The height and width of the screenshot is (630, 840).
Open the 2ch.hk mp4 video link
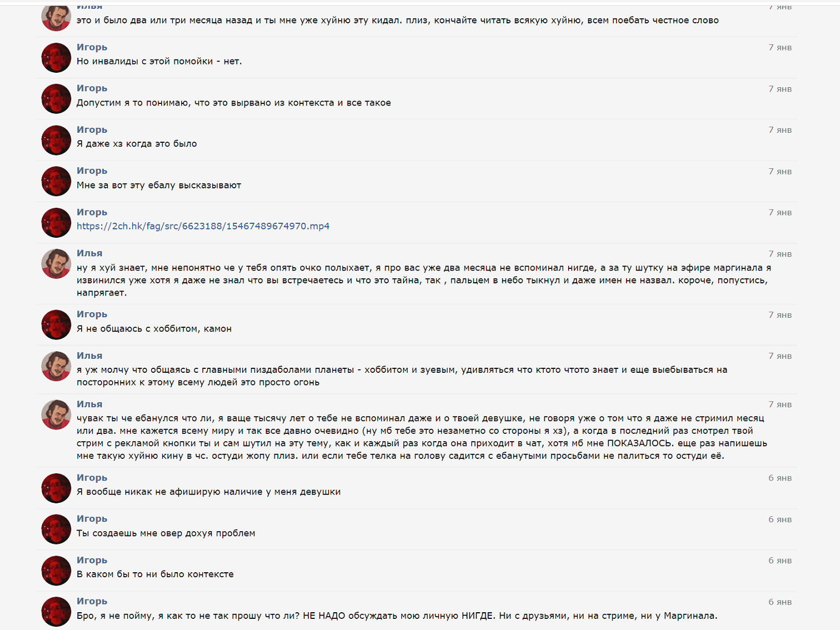tap(203, 226)
